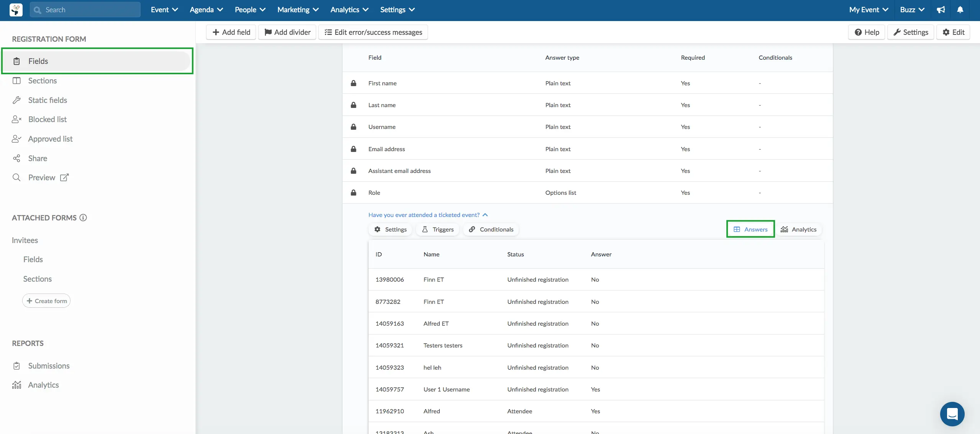
Task: Open Analytics under Reports
Action: (x=43, y=385)
